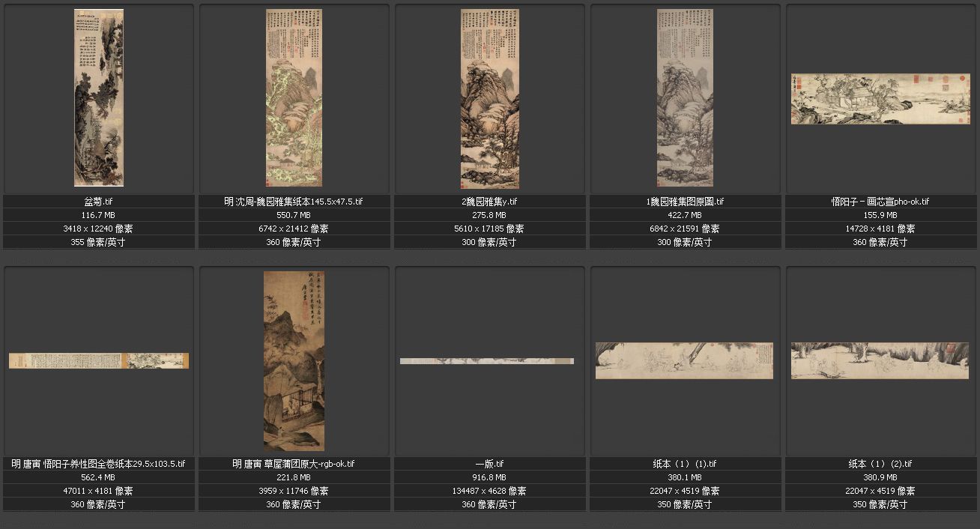Click the 550.7 MB file size label
Image resolution: width=980 pixels, height=529 pixels.
[294, 215]
